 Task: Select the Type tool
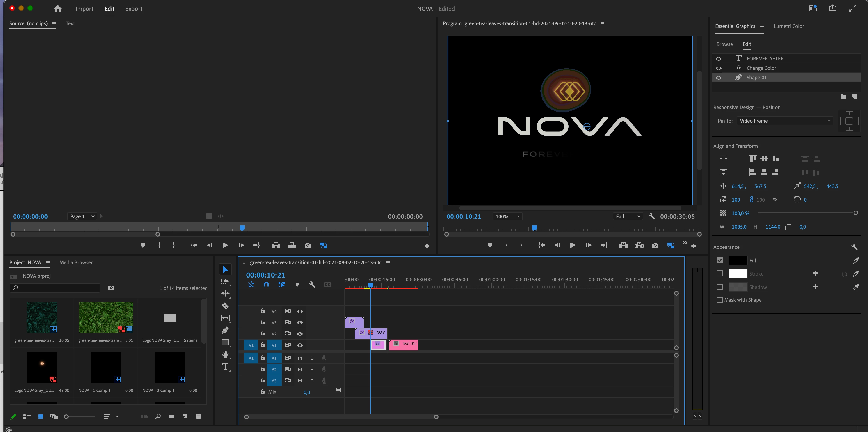click(225, 367)
